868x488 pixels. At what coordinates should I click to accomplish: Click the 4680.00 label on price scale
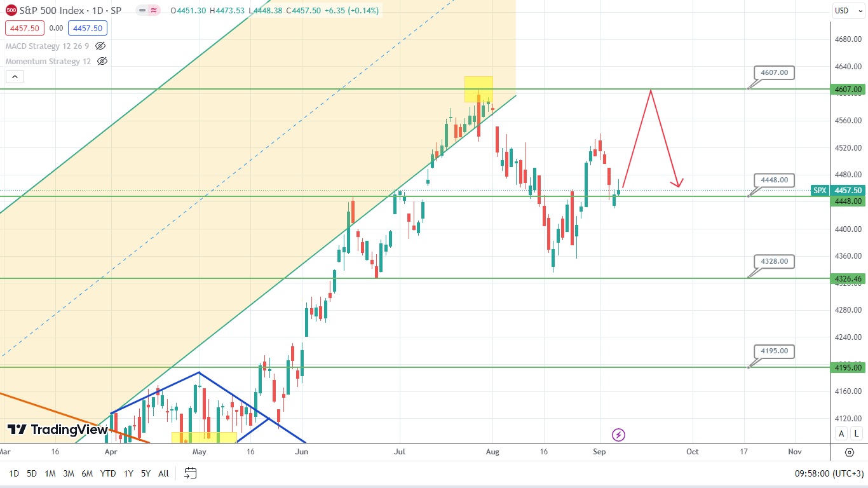click(x=848, y=39)
